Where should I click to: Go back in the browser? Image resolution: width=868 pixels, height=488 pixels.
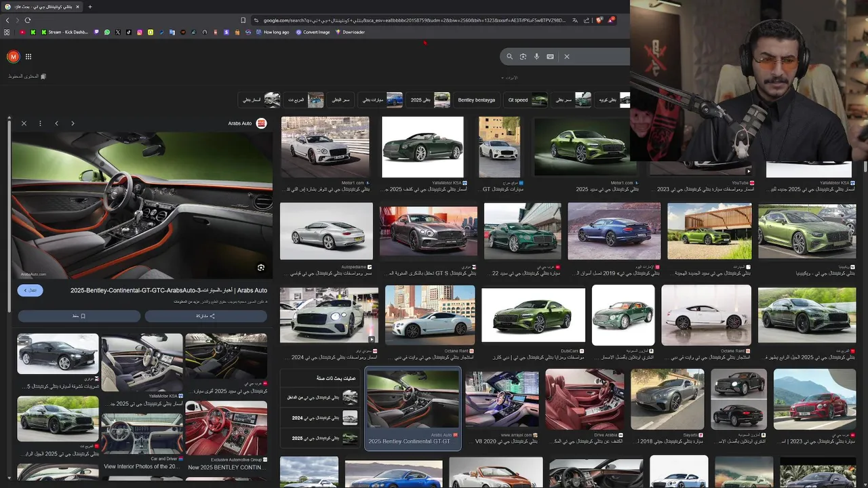pos(7,20)
